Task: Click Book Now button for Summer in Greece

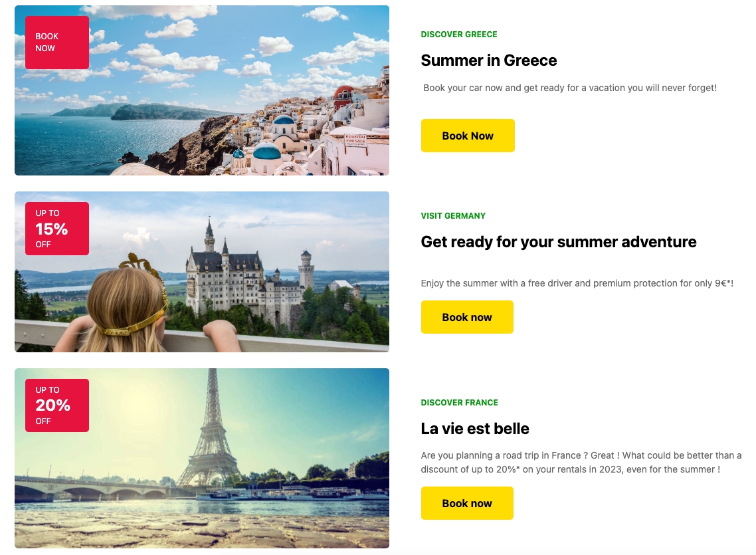Action: tap(468, 136)
